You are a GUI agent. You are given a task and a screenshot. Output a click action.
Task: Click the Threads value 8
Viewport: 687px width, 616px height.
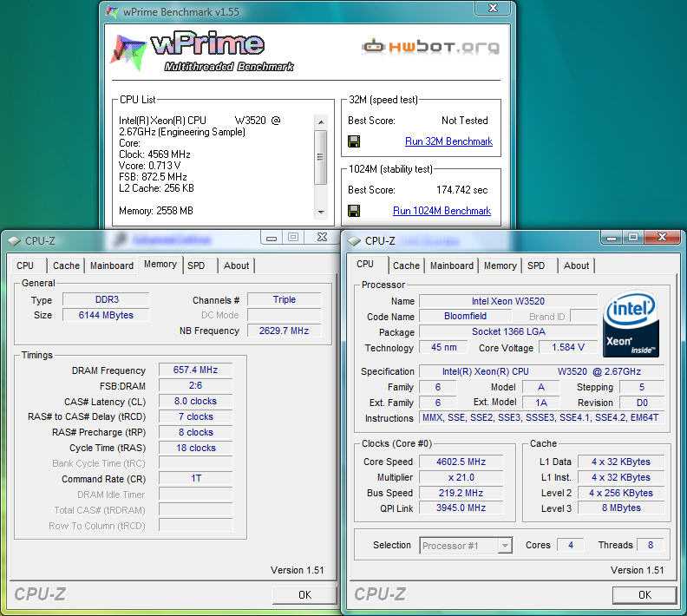pyautogui.click(x=651, y=545)
